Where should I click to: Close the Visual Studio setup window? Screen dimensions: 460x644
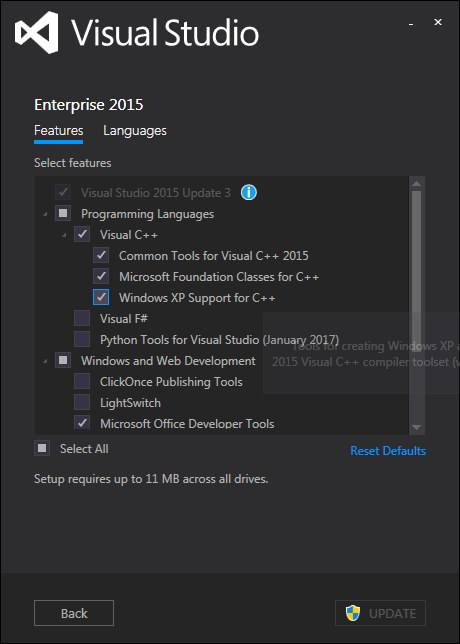[438, 22]
